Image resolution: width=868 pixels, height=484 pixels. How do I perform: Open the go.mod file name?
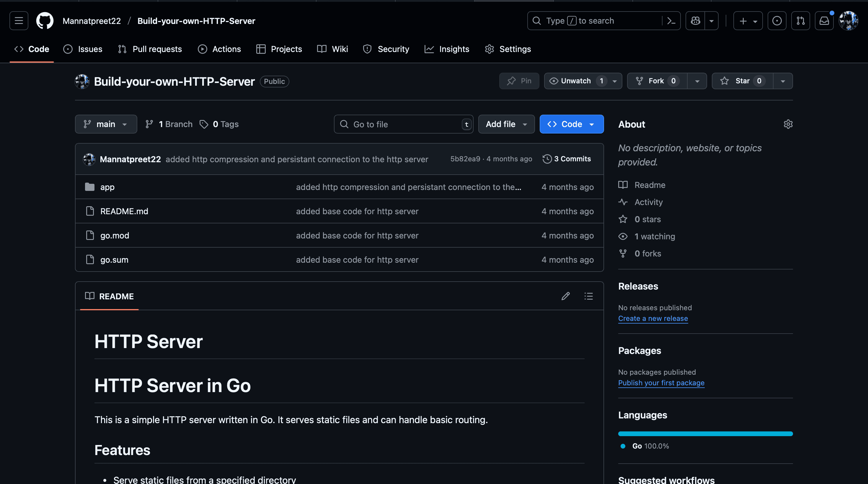[115, 235]
